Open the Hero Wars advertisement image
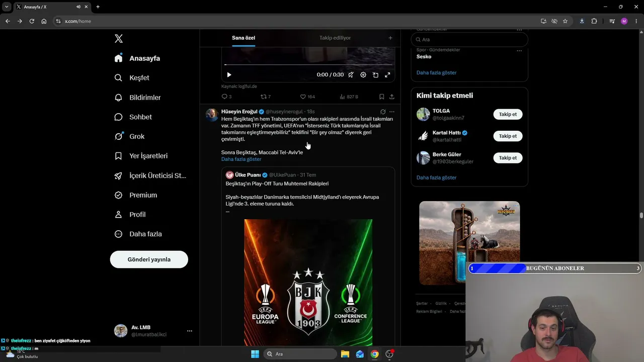644x362 pixels. click(x=469, y=243)
